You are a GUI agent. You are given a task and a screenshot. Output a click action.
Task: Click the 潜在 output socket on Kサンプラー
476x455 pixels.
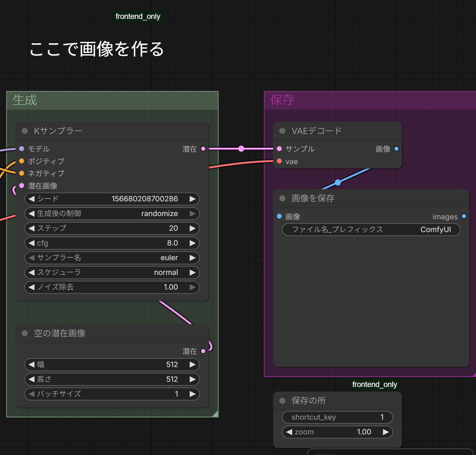[203, 149]
